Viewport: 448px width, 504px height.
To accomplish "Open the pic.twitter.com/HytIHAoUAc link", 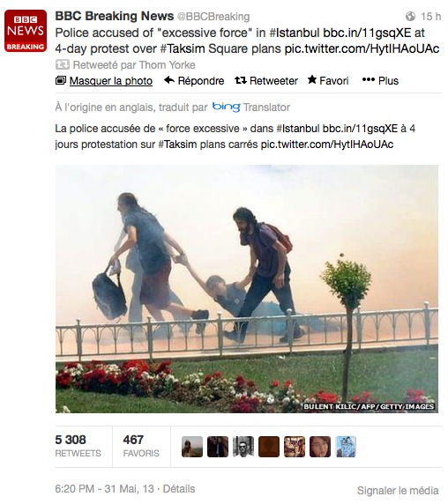I will pyautogui.click(x=362, y=48).
